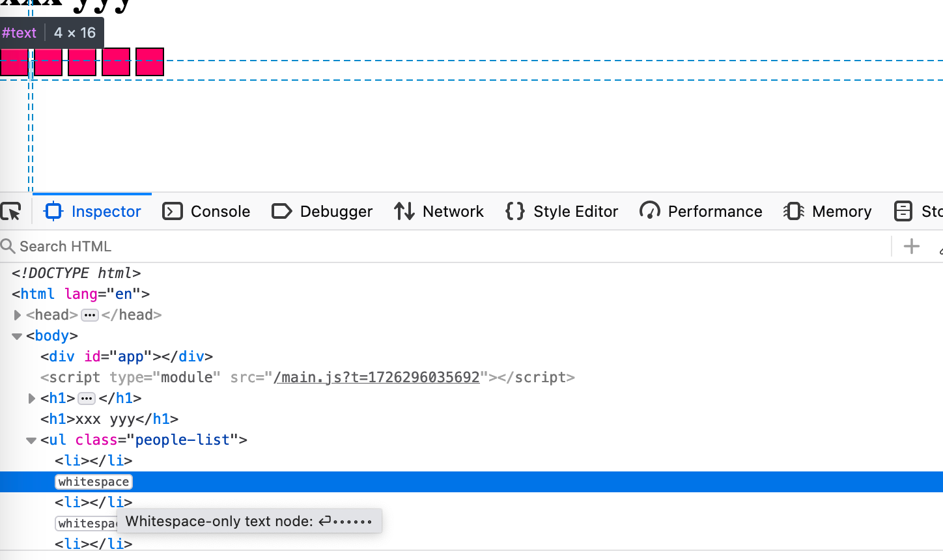Activate the element picker tool
Image resolution: width=943 pixels, height=560 pixels.
pyautogui.click(x=11, y=212)
